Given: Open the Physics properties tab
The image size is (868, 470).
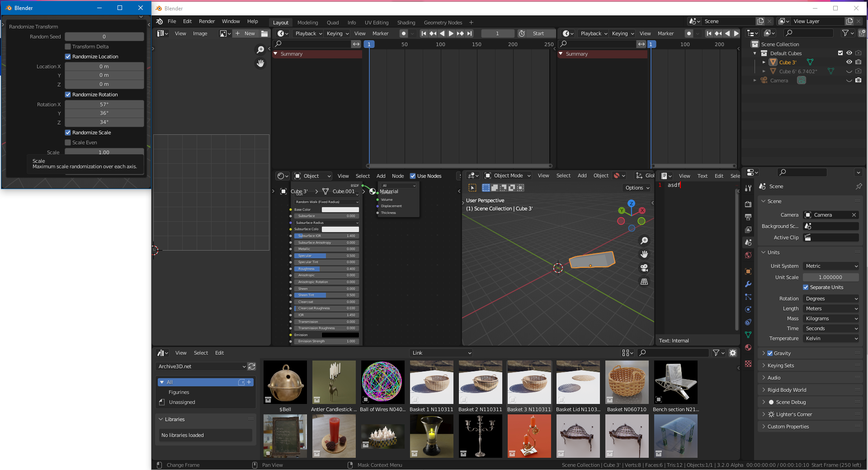Looking at the screenshot, I should [748, 309].
